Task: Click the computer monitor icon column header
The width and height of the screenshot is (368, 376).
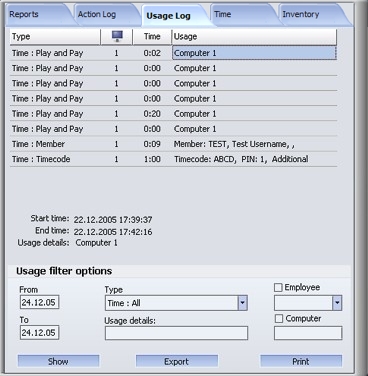Action: [117, 36]
